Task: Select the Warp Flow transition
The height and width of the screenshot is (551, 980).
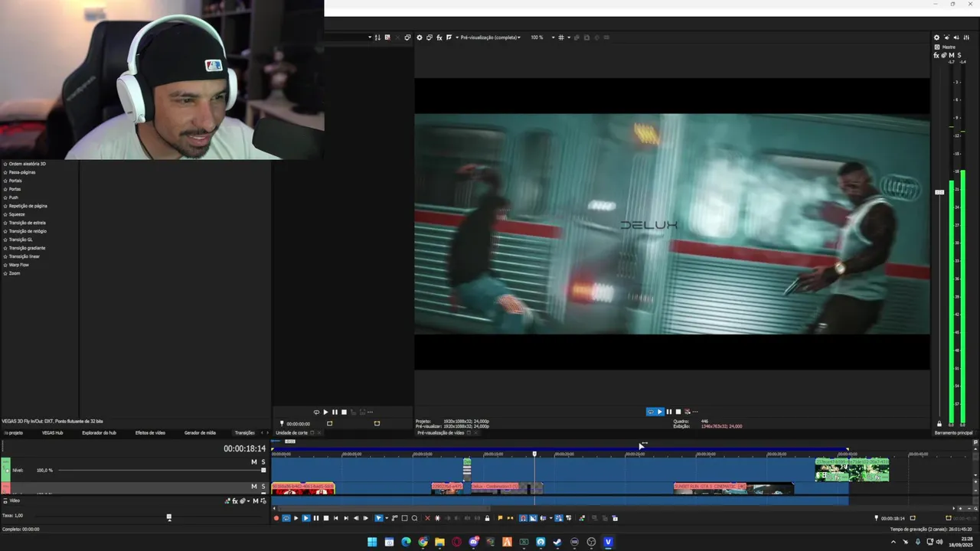Action: [x=19, y=265]
